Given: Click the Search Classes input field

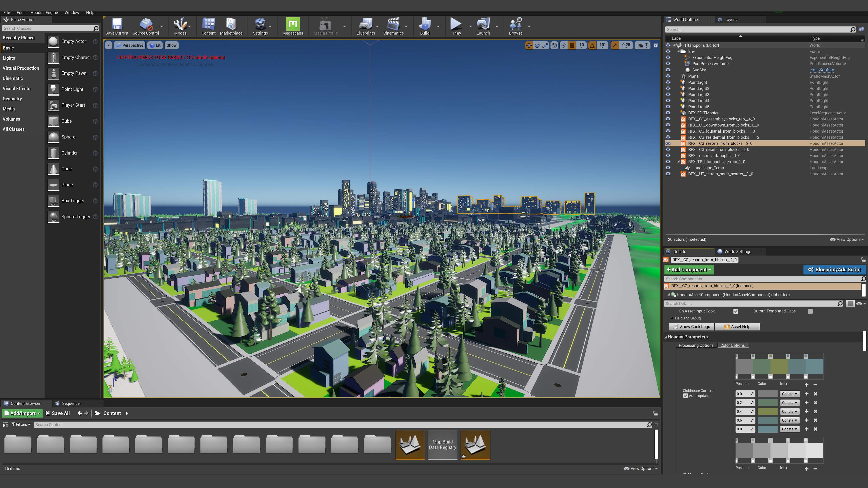Looking at the screenshot, I should coord(51,28).
